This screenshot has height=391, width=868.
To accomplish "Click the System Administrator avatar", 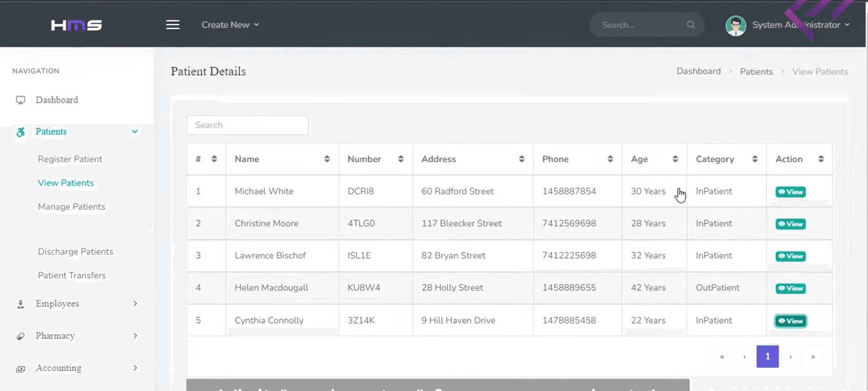I will coord(736,26).
